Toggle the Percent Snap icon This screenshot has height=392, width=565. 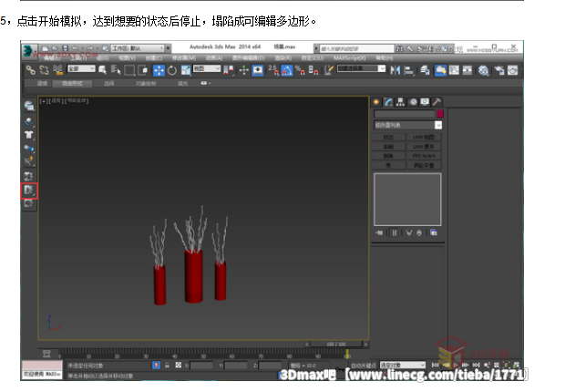tap(300, 69)
